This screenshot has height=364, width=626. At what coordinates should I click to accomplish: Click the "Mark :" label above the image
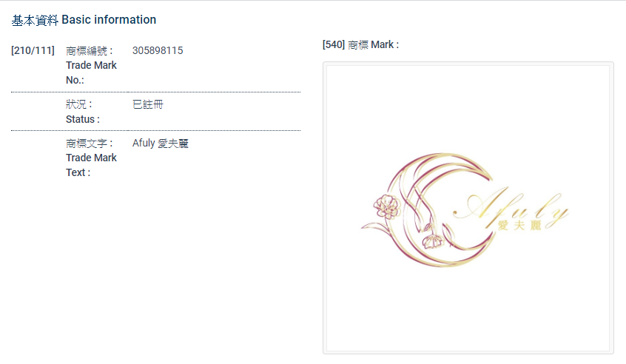click(385, 44)
